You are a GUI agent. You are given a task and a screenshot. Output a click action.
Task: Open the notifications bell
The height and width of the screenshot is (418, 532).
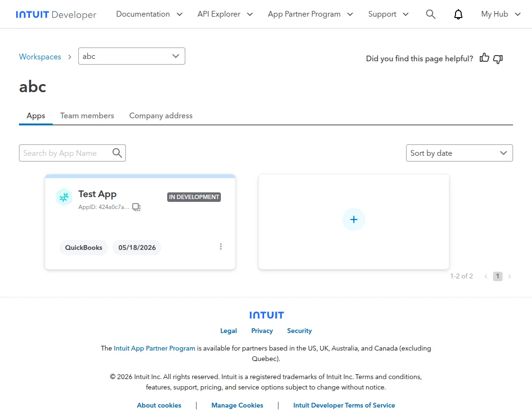tap(458, 14)
